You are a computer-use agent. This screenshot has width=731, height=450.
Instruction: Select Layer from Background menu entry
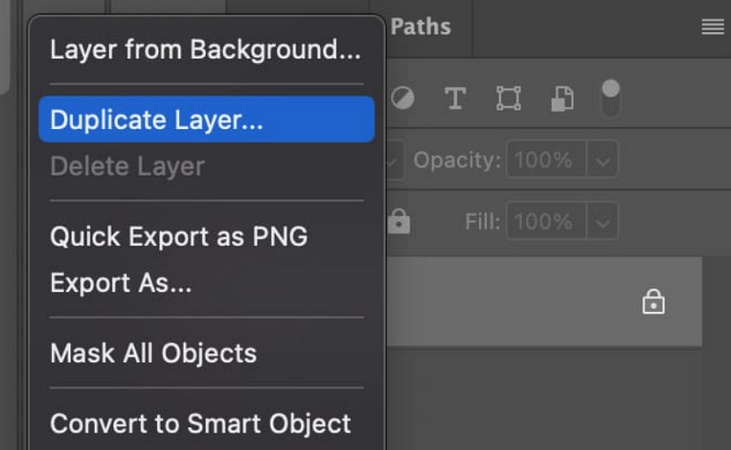[205, 49]
